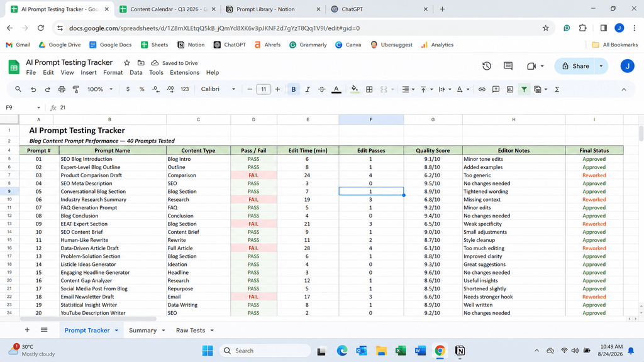Viewport: 644px width, 362px height.
Task: Star the AI Prompt Testing Tracker document
Action: click(127, 63)
